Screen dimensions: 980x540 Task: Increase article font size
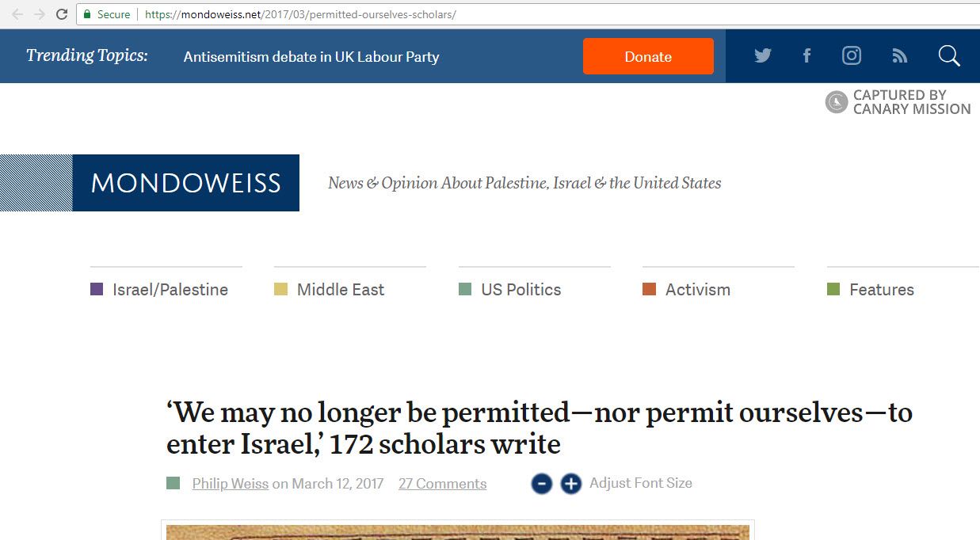point(570,483)
